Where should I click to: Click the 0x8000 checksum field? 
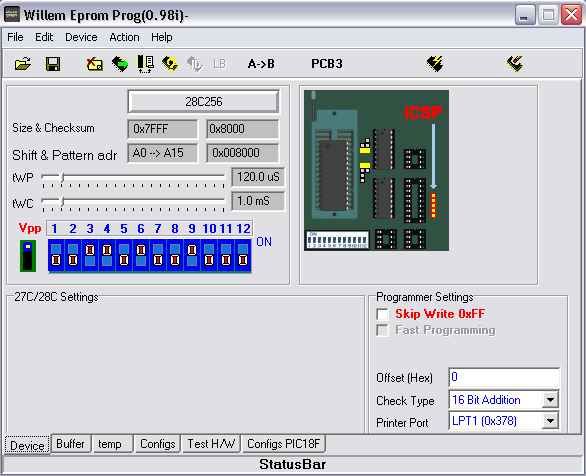243,129
